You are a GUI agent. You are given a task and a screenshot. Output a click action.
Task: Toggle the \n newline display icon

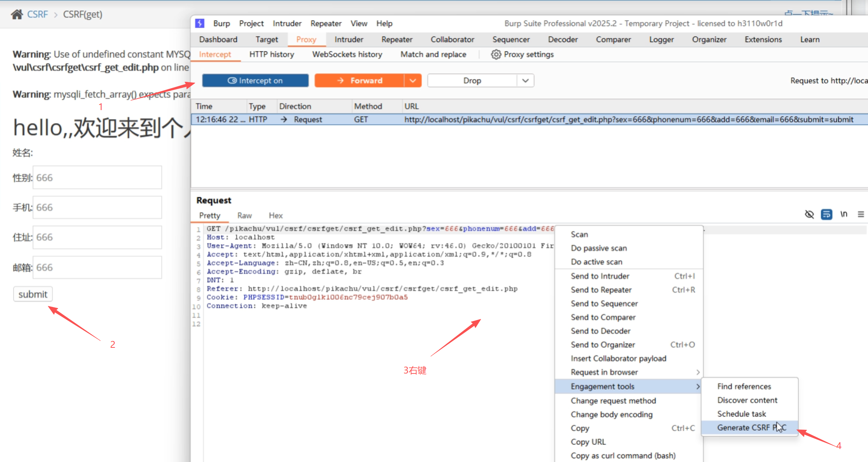844,214
